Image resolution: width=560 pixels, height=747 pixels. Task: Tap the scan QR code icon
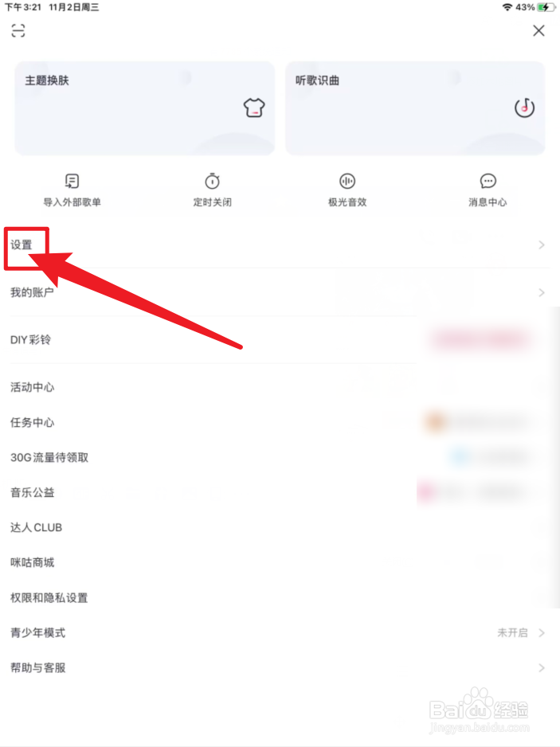18,30
